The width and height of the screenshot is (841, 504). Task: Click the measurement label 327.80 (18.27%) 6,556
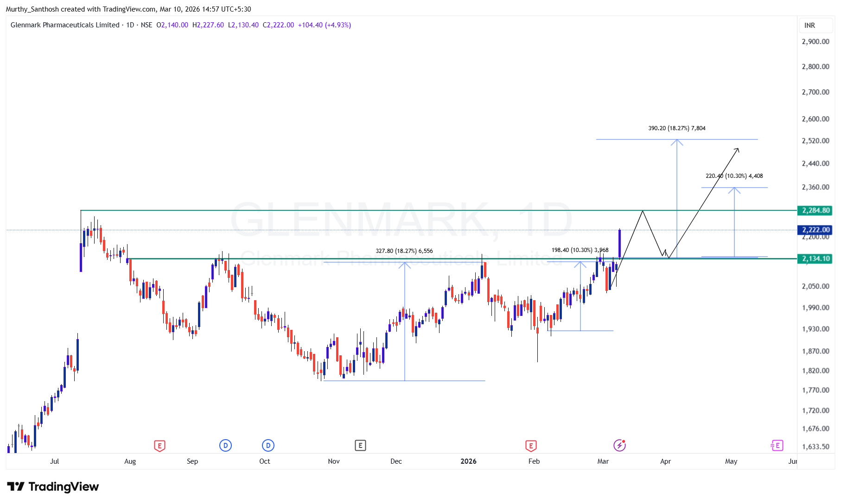tap(404, 251)
